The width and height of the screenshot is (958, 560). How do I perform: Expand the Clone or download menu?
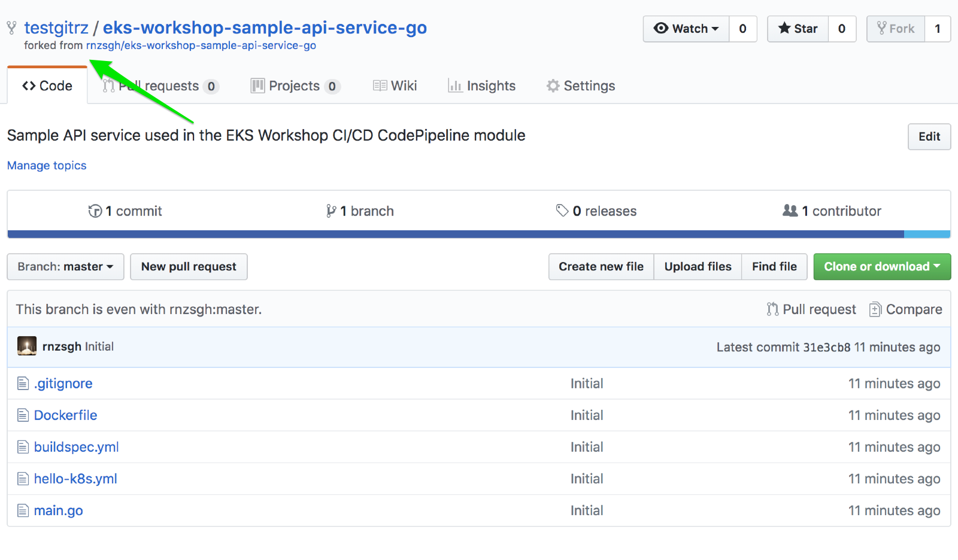(x=881, y=266)
